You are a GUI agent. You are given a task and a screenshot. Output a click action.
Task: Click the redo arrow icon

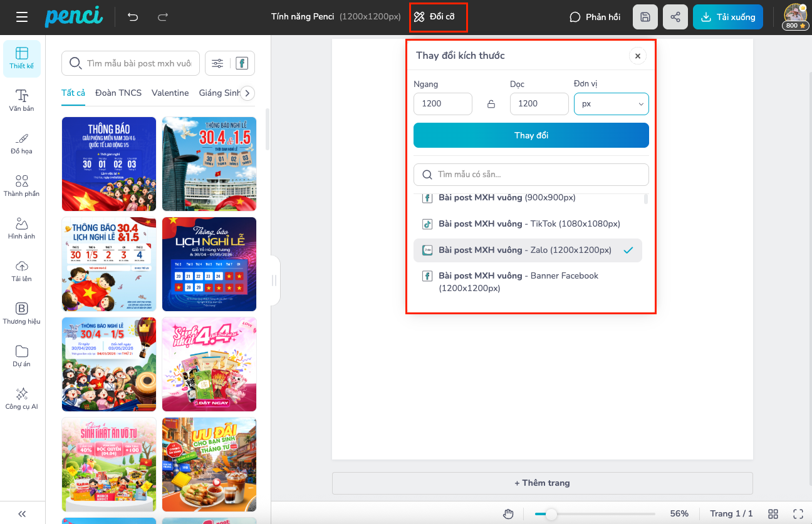(x=163, y=17)
